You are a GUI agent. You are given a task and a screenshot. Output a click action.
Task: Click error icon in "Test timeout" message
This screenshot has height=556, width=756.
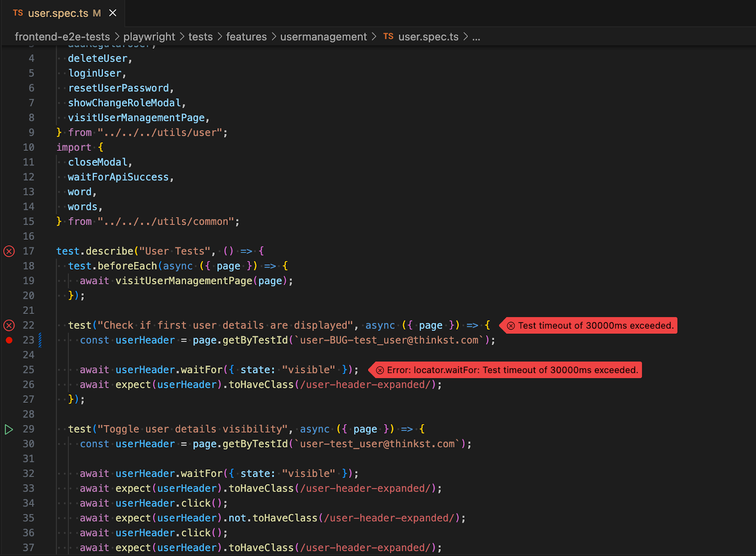[x=511, y=326]
